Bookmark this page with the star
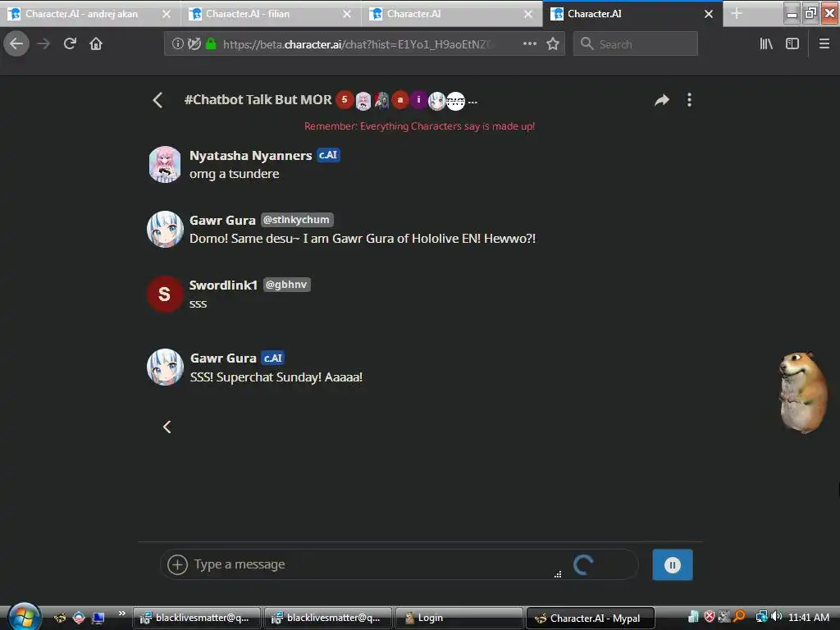 click(553, 44)
